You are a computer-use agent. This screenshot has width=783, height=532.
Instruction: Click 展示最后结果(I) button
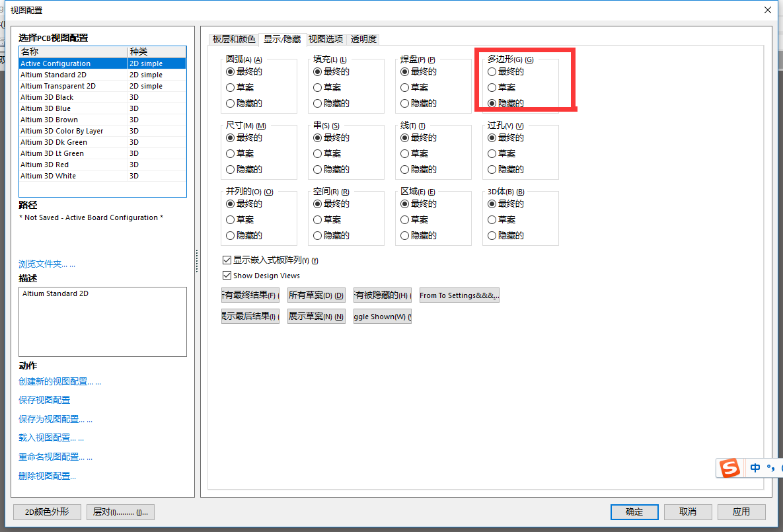[250, 316]
